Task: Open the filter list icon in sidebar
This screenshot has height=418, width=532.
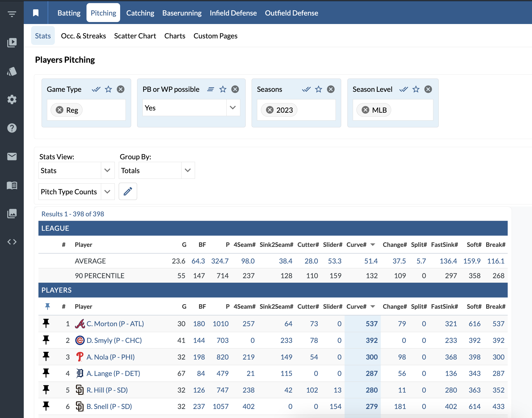Action: click(12, 14)
